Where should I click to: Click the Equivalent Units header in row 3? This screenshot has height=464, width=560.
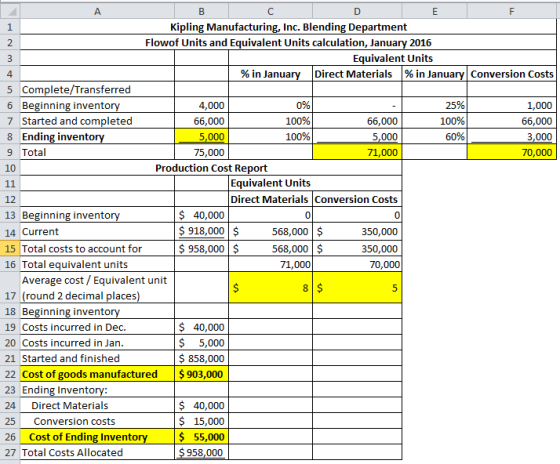coord(392,58)
